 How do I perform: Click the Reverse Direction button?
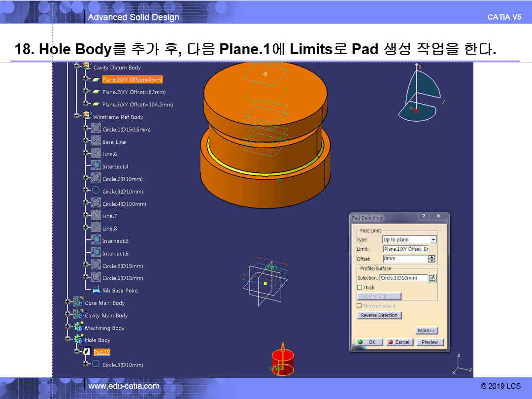tap(379, 315)
